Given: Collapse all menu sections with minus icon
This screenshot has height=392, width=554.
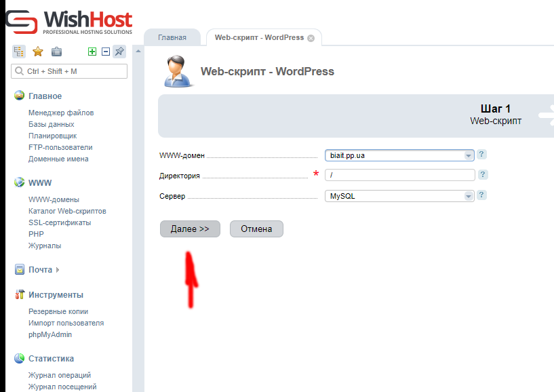Looking at the screenshot, I should (x=106, y=52).
